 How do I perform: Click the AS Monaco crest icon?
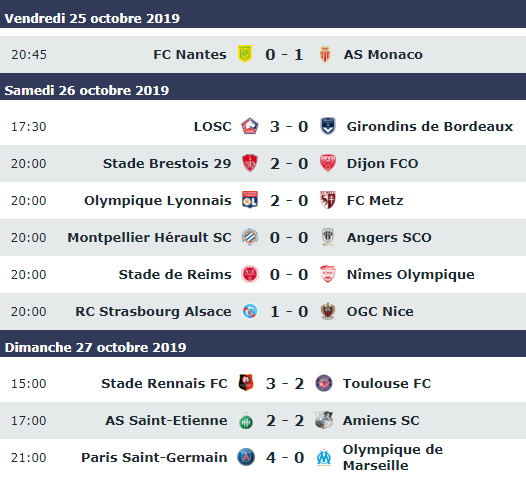pos(325,54)
